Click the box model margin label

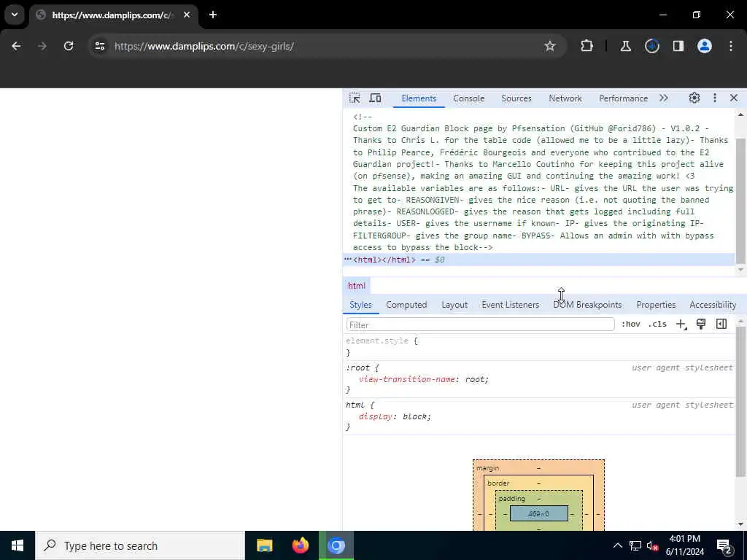[487, 468]
